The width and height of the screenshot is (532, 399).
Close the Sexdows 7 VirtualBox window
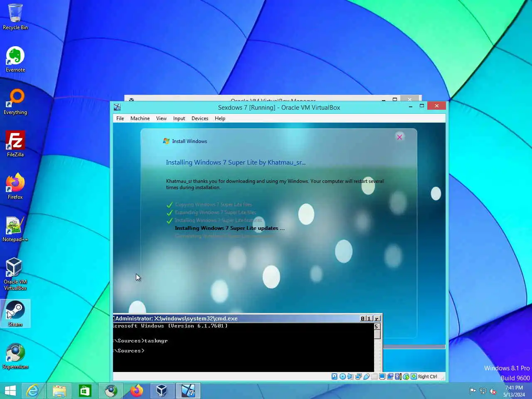coord(436,106)
